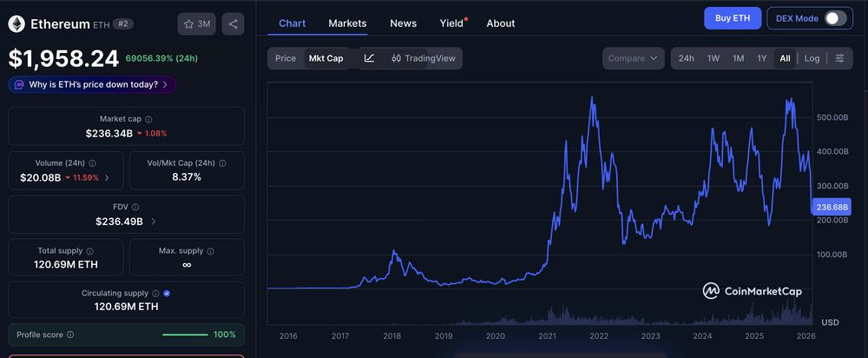The image size is (868, 358).
Task: Click the CoinMarketCap logo on chart
Action: click(x=752, y=291)
